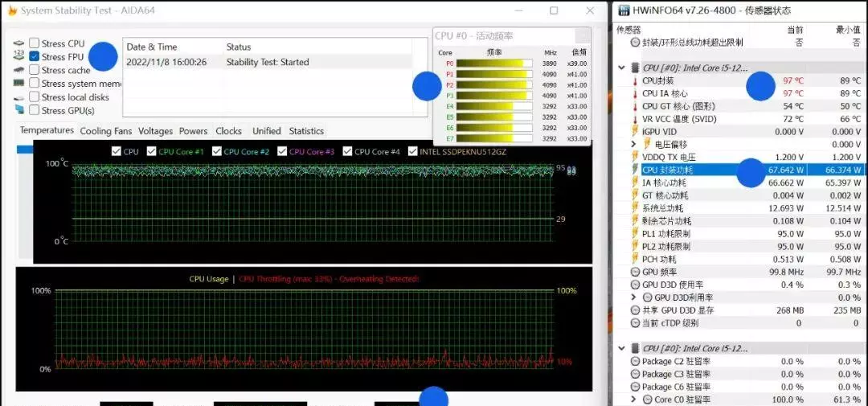The image size is (868, 406).
Task: Click the circle icon next to 共享 GPU D3D 显存
Action: (x=636, y=310)
